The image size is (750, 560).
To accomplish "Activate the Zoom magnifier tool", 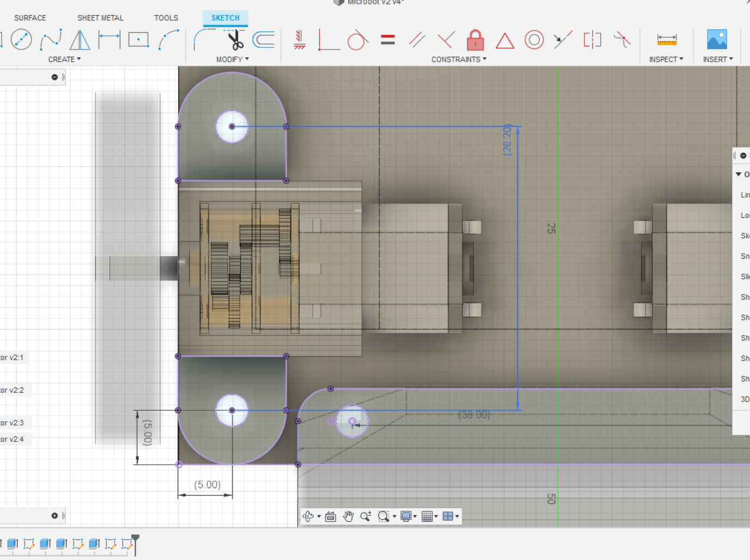I will 366,516.
